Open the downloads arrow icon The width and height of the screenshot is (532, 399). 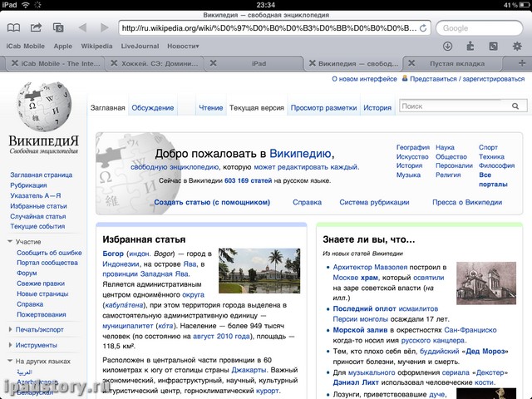point(447,47)
